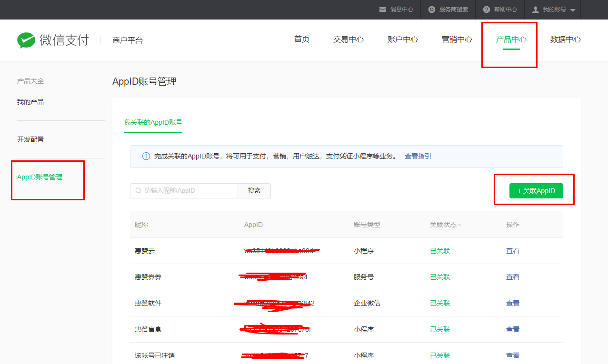This screenshot has width=608, height=364.
Task: Click the my account person icon
Action: tap(536, 10)
